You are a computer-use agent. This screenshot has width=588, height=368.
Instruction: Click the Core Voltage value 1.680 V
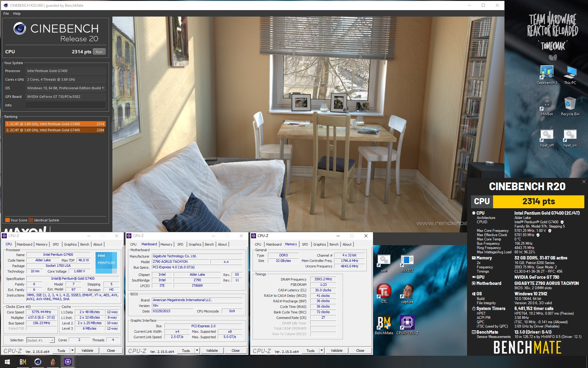(79, 271)
